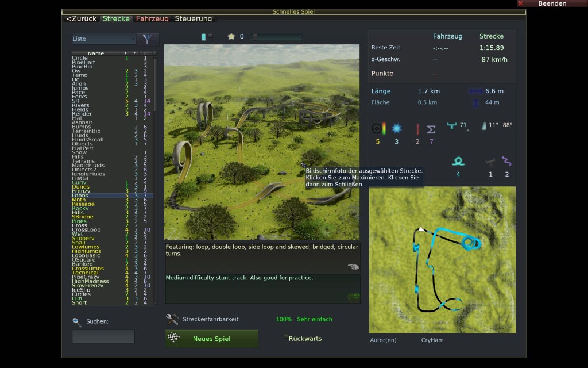Screen dimensions: 588x368
Task: Click the Suchen search input field
Action: [103, 336]
